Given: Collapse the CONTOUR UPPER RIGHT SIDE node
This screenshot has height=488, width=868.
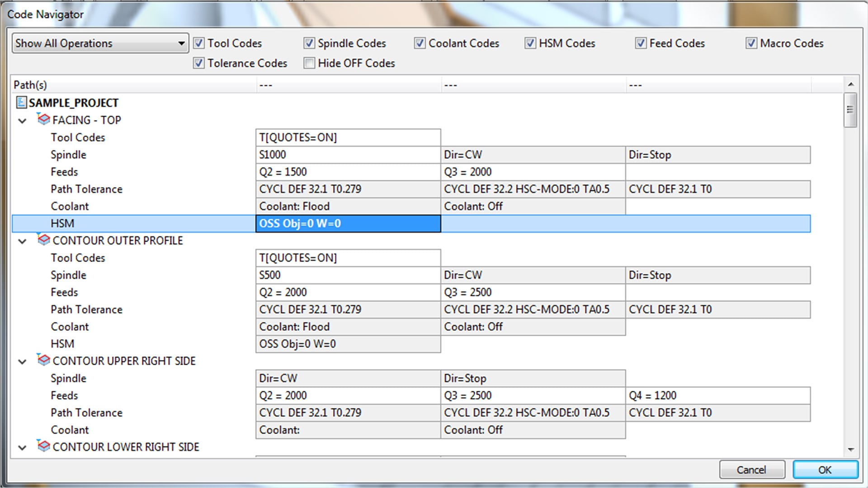Looking at the screenshot, I should (x=22, y=361).
